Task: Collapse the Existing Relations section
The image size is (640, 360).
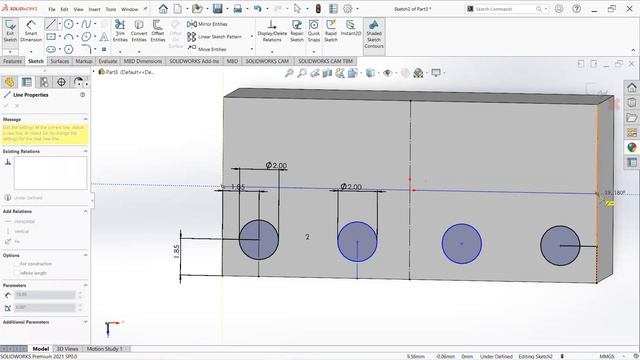Action: (85, 151)
